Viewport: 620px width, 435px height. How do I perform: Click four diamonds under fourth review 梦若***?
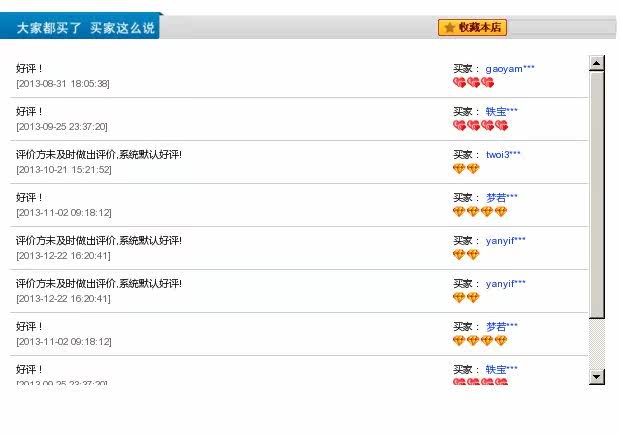[480, 212]
